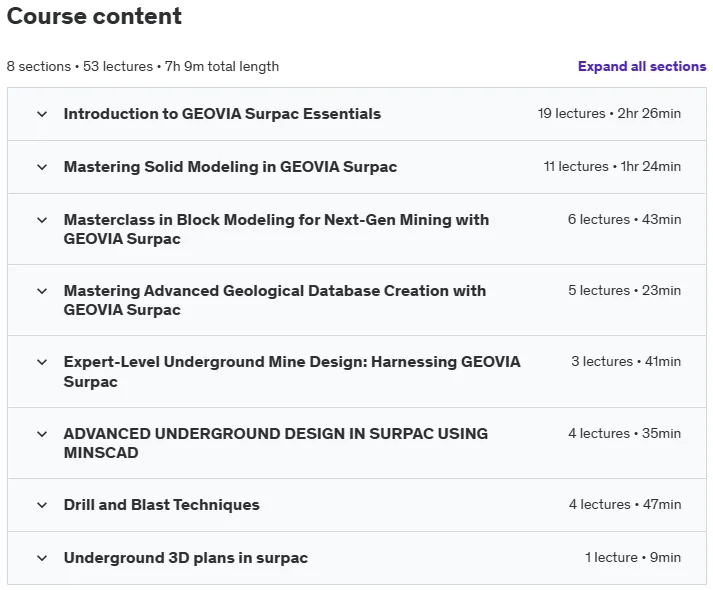
Task: Expand Advanced Geological Database Creation chevron
Action: (42, 291)
